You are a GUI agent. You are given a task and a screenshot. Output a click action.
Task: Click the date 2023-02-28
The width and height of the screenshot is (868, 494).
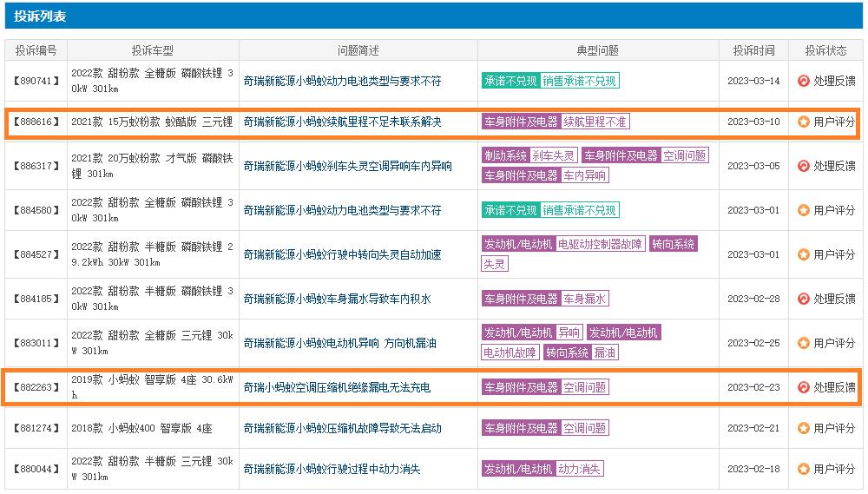[x=753, y=299]
